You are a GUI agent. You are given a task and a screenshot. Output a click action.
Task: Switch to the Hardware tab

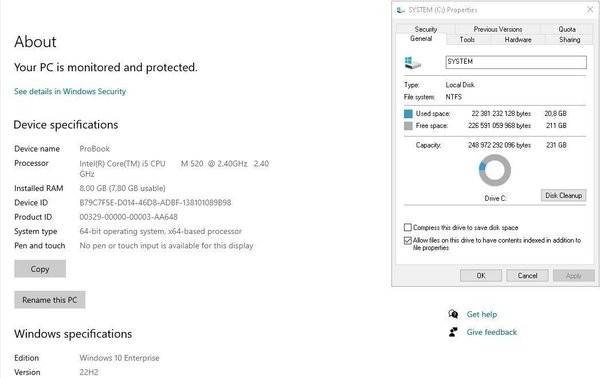(x=518, y=39)
